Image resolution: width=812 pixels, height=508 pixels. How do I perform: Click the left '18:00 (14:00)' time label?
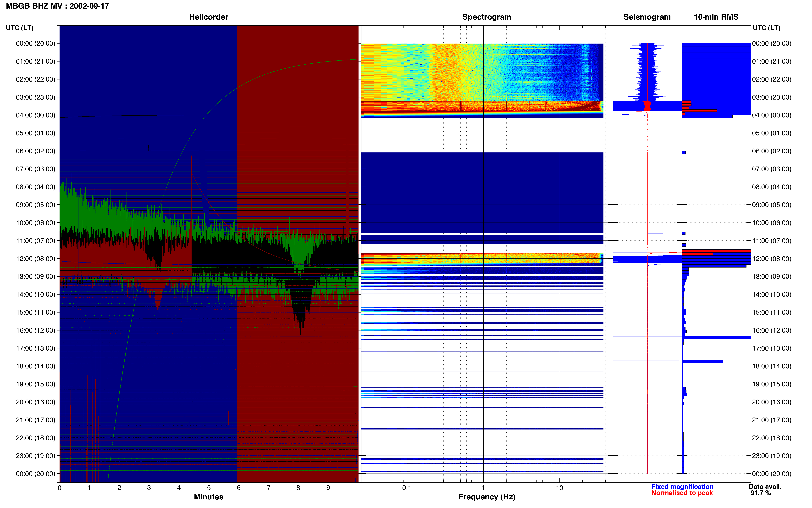[36, 366]
